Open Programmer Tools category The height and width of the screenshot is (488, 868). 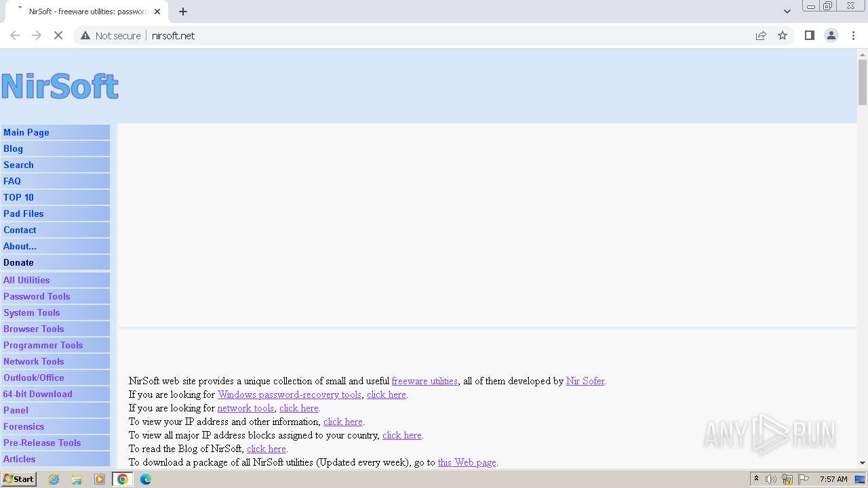(x=55, y=345)
